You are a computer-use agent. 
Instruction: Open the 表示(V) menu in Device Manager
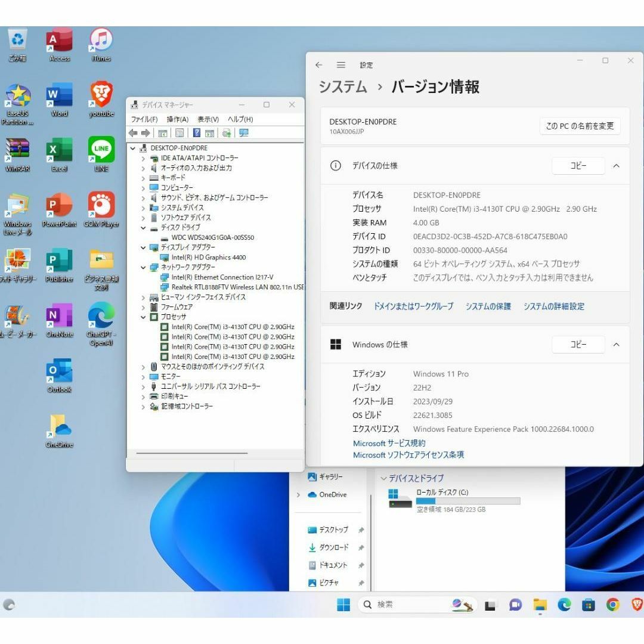point(208,119)
